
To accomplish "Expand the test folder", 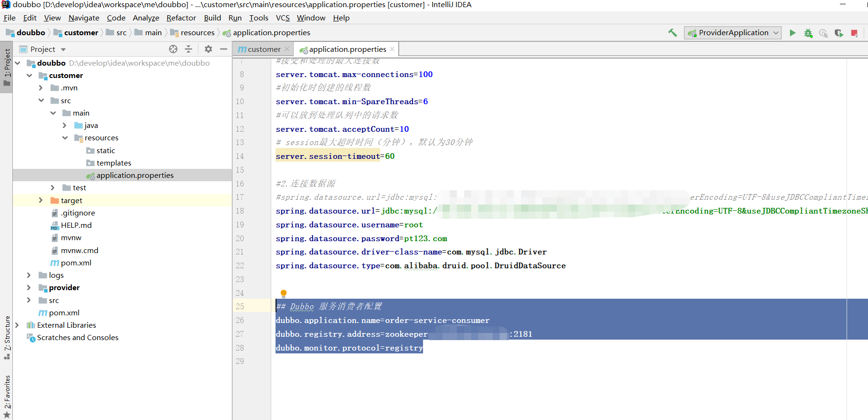I will [53, 188].
